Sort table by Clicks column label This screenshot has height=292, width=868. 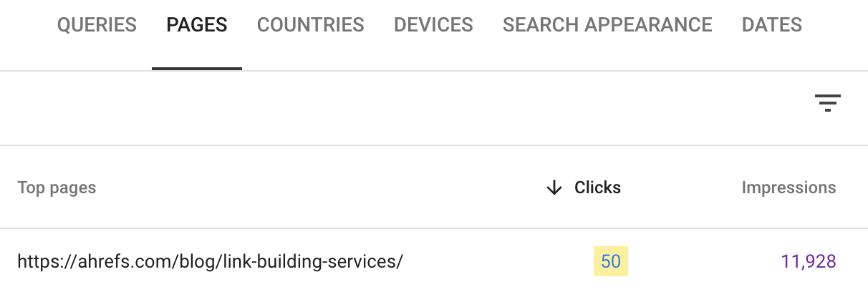pos(597,188)
